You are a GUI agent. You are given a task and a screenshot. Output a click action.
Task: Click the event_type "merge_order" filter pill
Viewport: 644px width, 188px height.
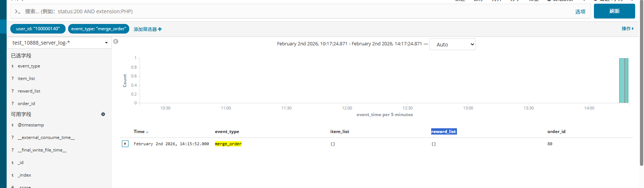pos(99,29)
